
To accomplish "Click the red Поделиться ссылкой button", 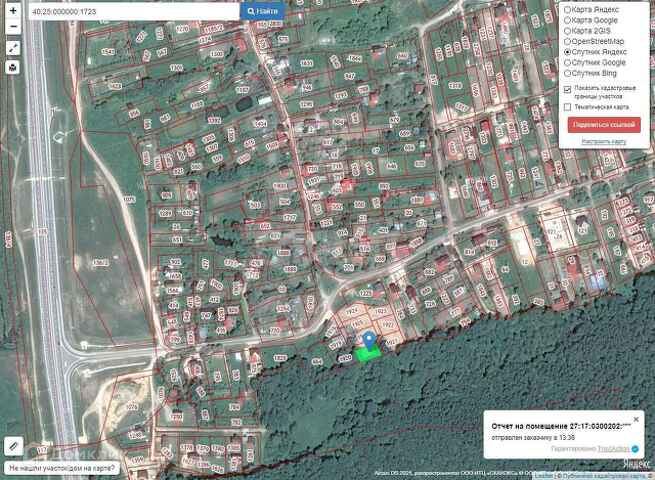I will [604, 124].
